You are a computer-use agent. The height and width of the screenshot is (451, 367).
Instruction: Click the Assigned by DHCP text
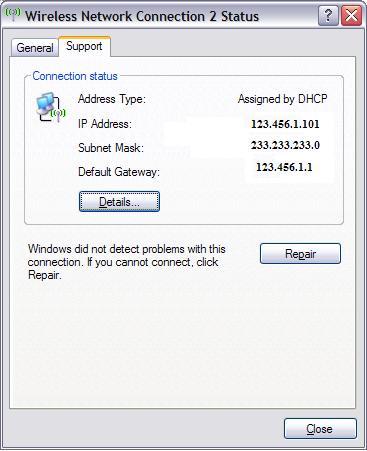[283, 99]
